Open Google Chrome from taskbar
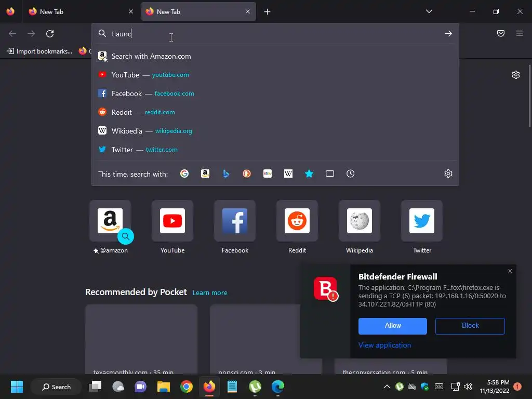Screen dimensions: 532x399 (187, 387)
